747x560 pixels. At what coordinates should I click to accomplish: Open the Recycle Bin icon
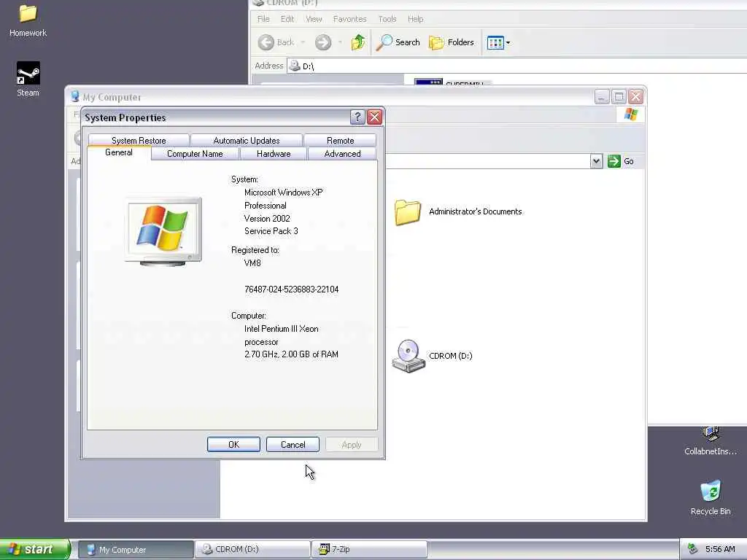point(711,497)
